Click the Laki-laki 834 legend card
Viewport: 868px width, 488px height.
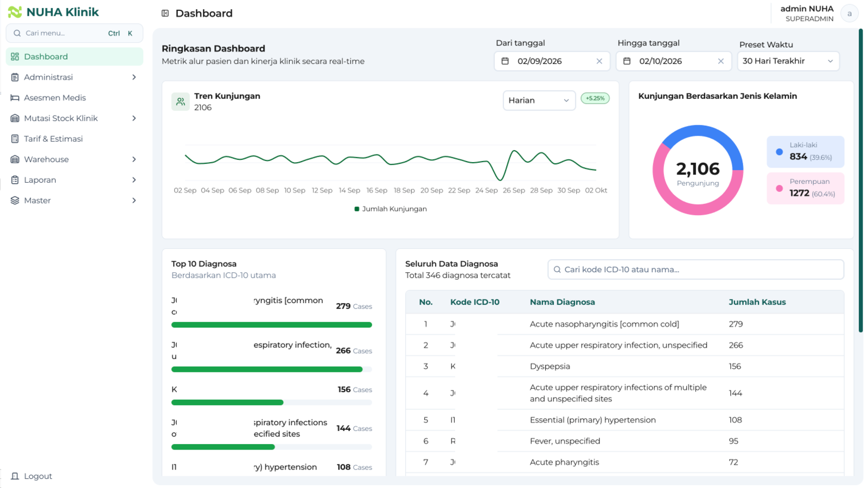(806, 152)
